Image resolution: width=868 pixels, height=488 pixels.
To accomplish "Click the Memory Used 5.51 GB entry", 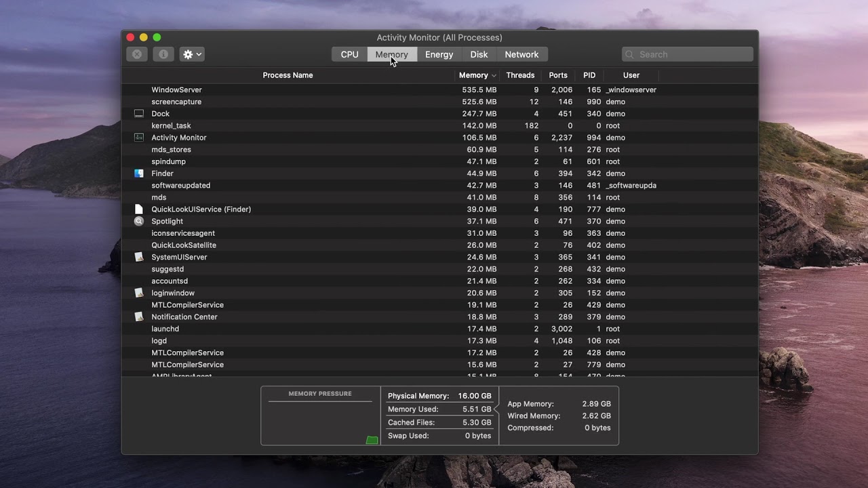I will pyautogui.click(x=439, y=409).
